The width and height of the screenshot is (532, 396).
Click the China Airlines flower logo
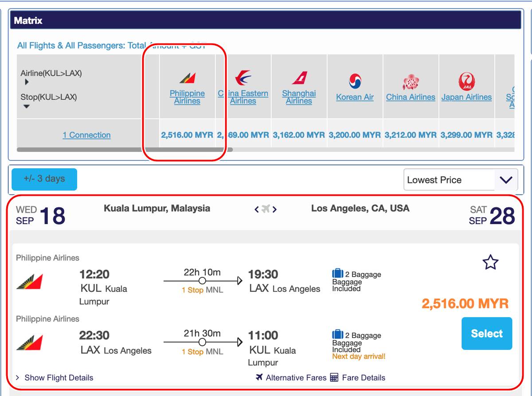point(411,82)
